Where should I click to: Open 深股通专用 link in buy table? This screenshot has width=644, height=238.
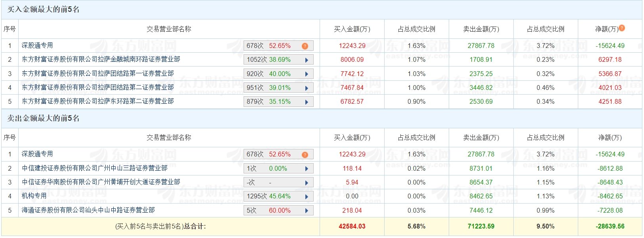coord(37,46)
